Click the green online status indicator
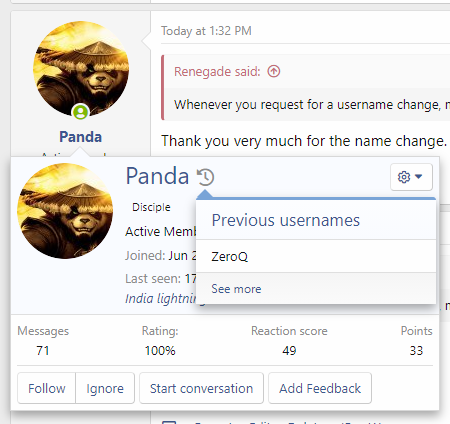 click(x=80, y=112)
